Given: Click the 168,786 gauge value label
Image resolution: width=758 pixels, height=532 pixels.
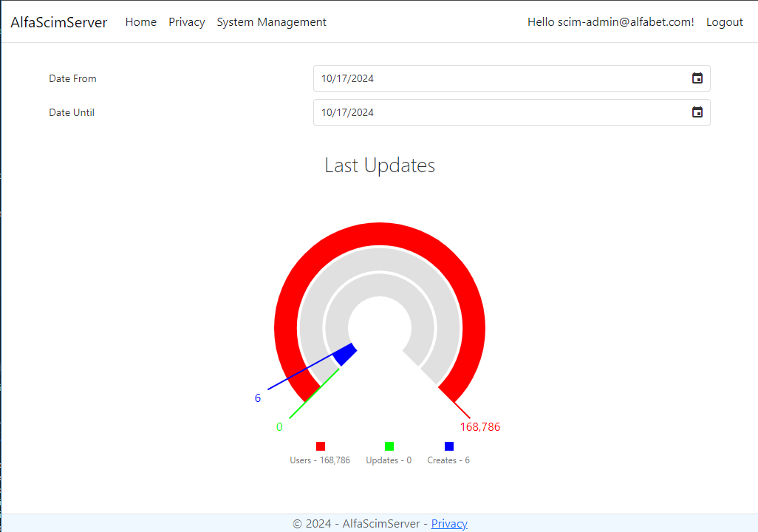Looking at the screenshot, I should tap(479, 426).
